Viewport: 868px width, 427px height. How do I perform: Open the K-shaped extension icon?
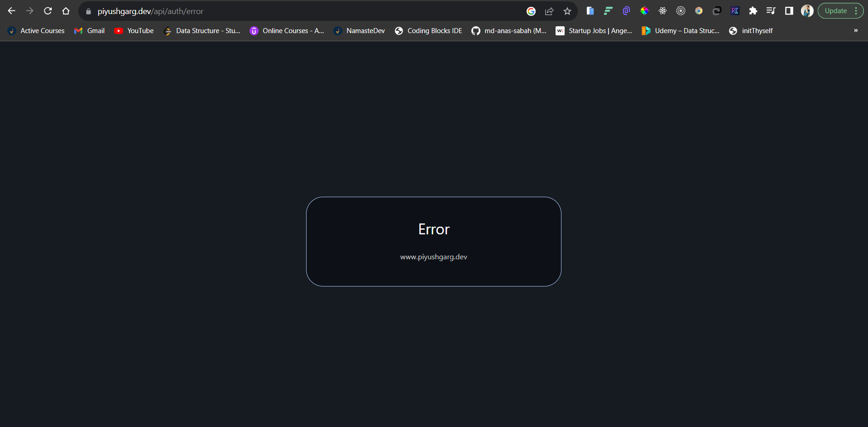tap(735, 11)
